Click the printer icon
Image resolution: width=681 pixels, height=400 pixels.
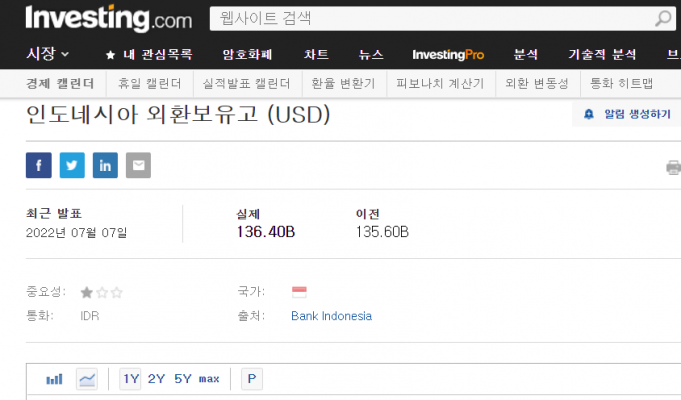tap(673, 167)
